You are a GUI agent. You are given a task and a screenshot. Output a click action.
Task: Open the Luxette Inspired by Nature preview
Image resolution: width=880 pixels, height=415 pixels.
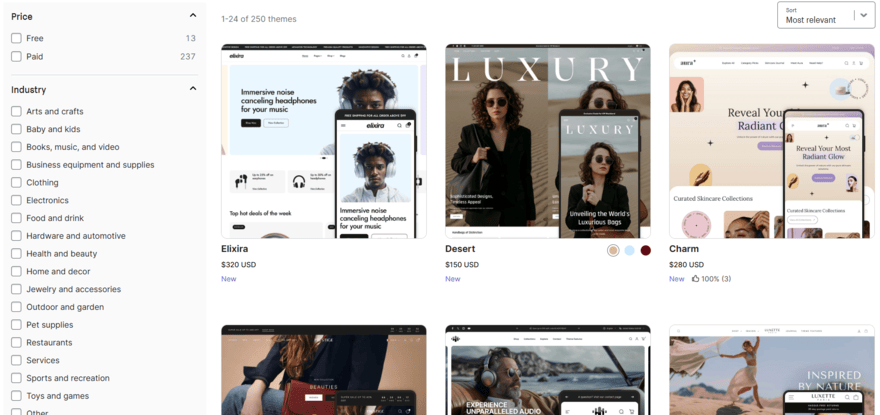point(772,370)
